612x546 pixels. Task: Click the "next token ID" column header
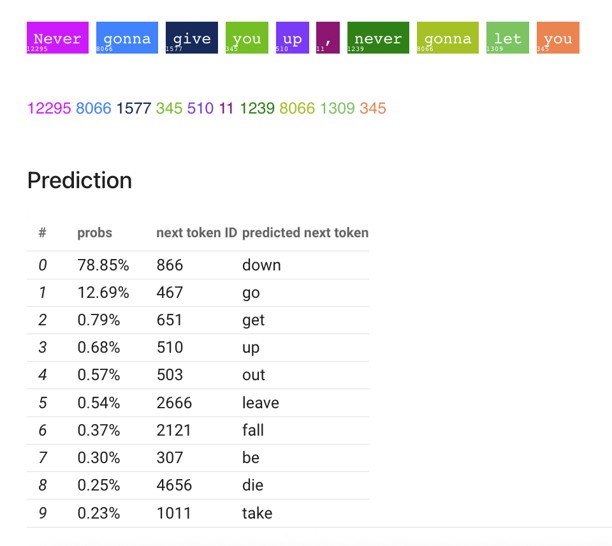(196, 232)
